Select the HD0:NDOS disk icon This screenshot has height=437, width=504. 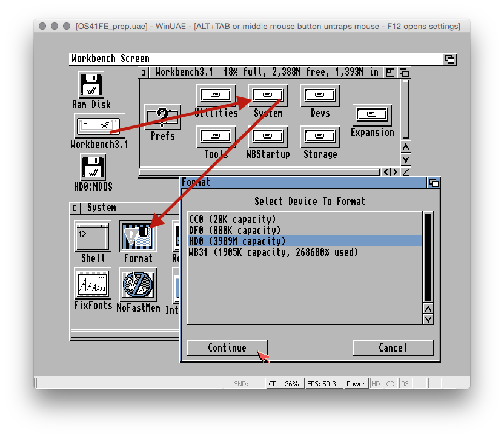pos(93,167)
